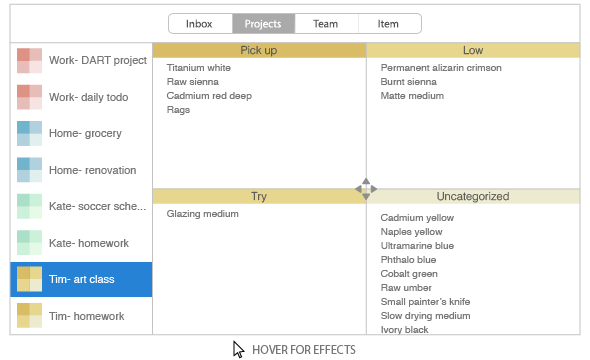Image resolution: width=590 pixels, height=360 pixels.
Task: Click the Tim- art class yellow icon
Action: [29, 279]
